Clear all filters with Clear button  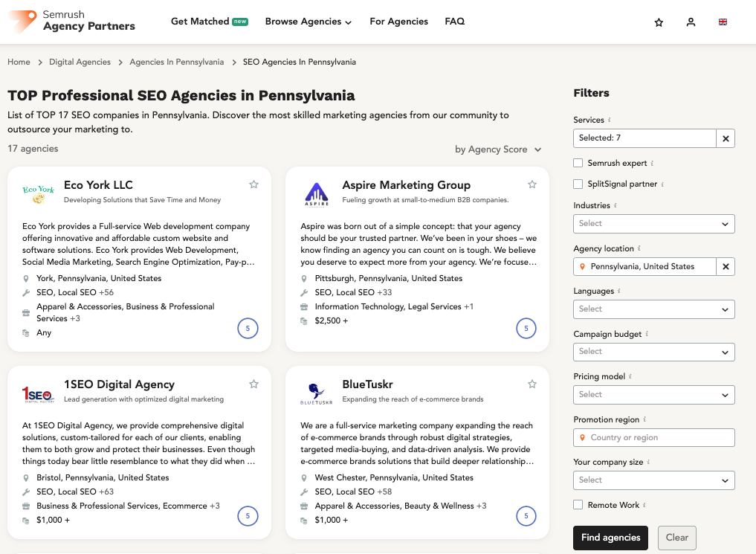click(x=677, y=538)
